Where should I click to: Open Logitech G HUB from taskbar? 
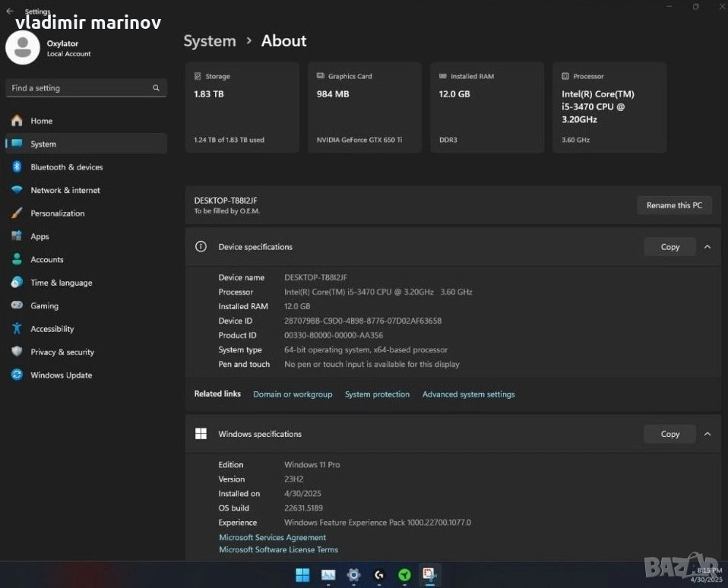[x=379, y=575]
